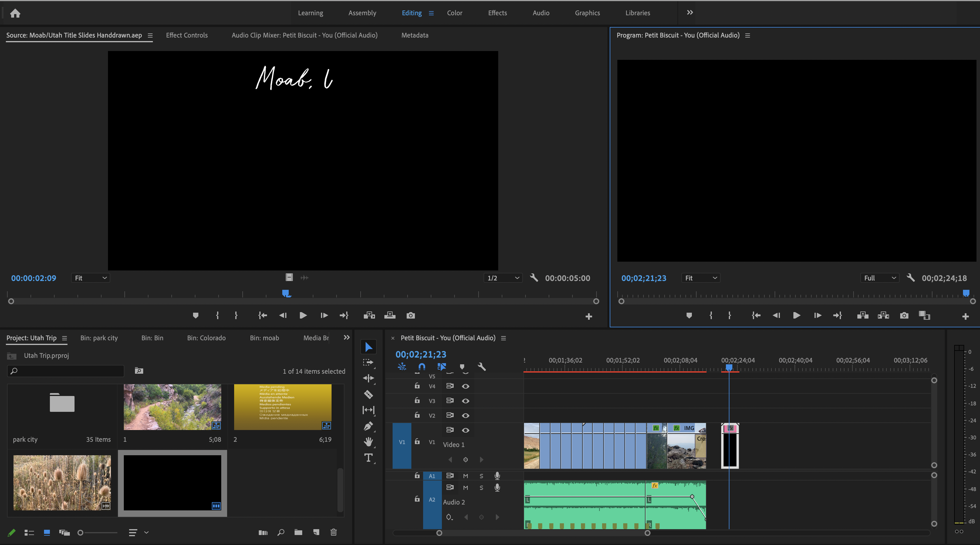This screenshot has width=980, height=545.
Task: Open the Fit zoom dropdown in Source monitor
Action: [x=90, y=278]
